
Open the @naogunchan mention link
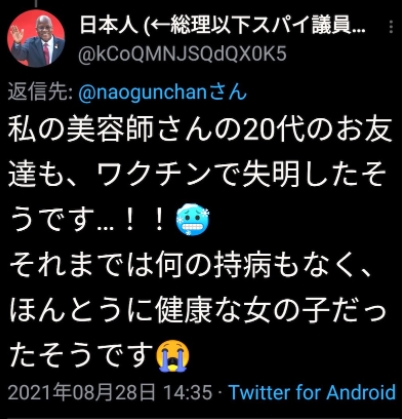click(143, 92)
